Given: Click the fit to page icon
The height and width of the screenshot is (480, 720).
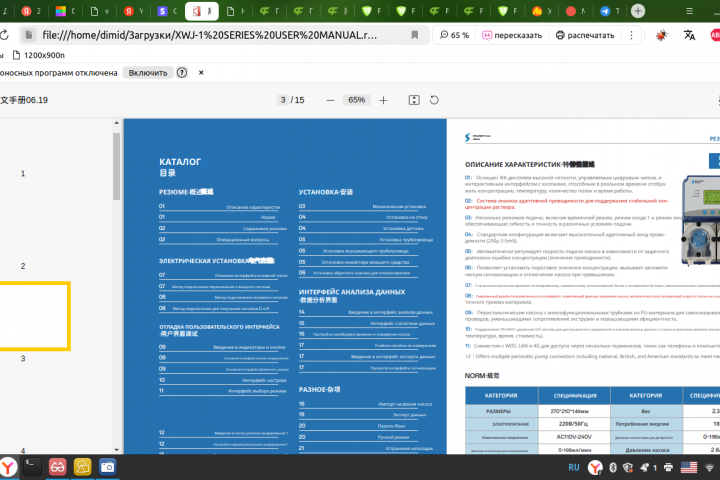Looking at the screenshot, I should pyautogui.click(x=414, y=100).
